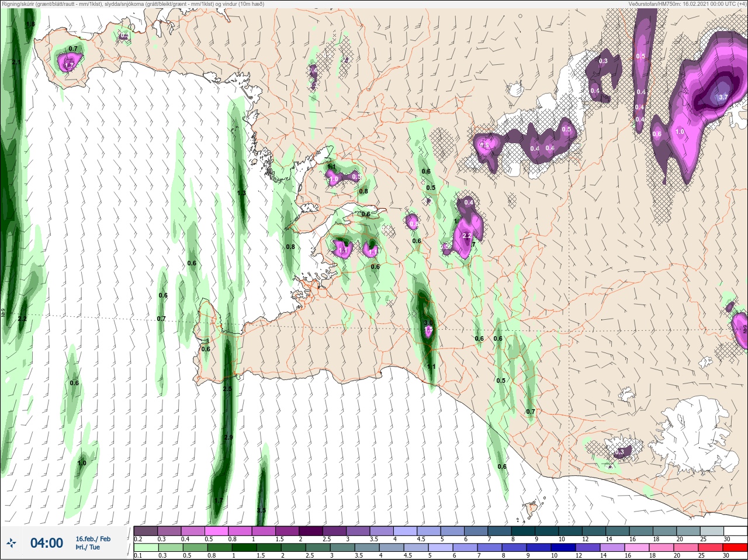748x560 pixels.
Task: Click the Veðurstofan star logo icon
Action: click(x=11, y=543)
